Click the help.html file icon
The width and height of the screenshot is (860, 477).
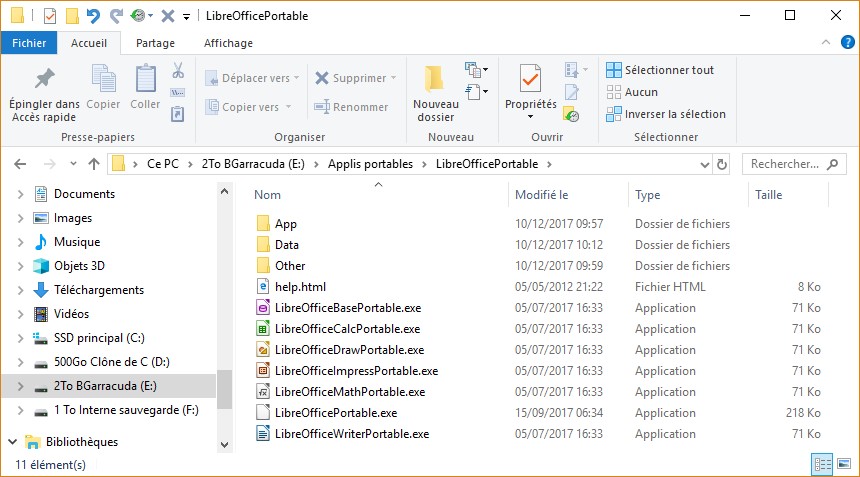[263, 287]
